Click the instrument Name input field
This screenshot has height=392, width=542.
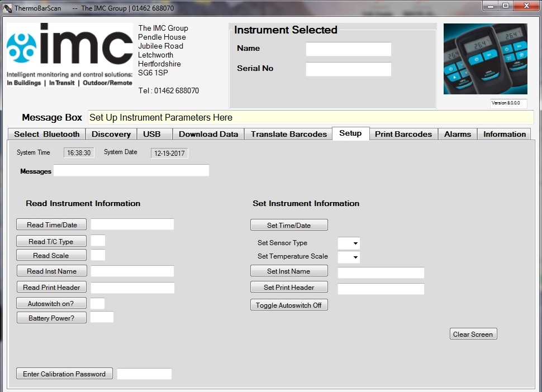tap(348, 49)
